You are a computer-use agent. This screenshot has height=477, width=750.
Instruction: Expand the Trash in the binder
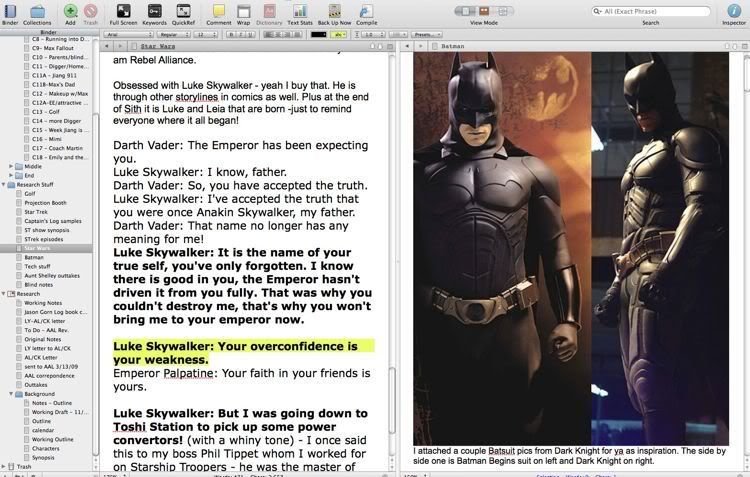[x=3, y=466]
